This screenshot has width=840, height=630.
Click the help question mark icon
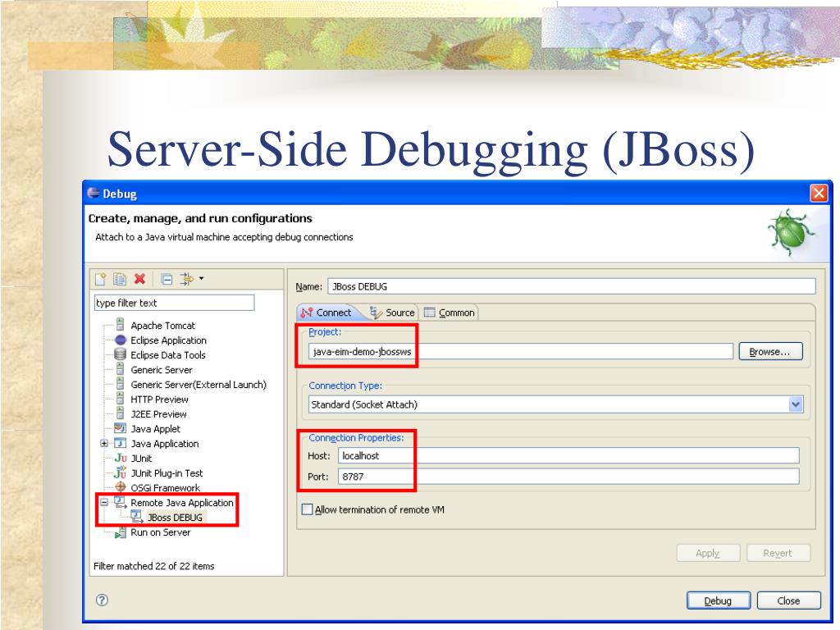click(102, 600)
